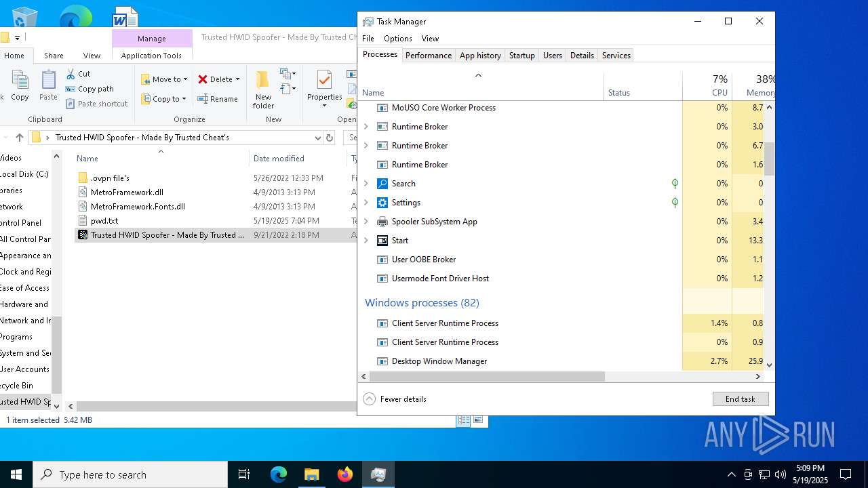Expand Spooler SubSystem App group
This screenshot has height=488, width=868.
366,222
